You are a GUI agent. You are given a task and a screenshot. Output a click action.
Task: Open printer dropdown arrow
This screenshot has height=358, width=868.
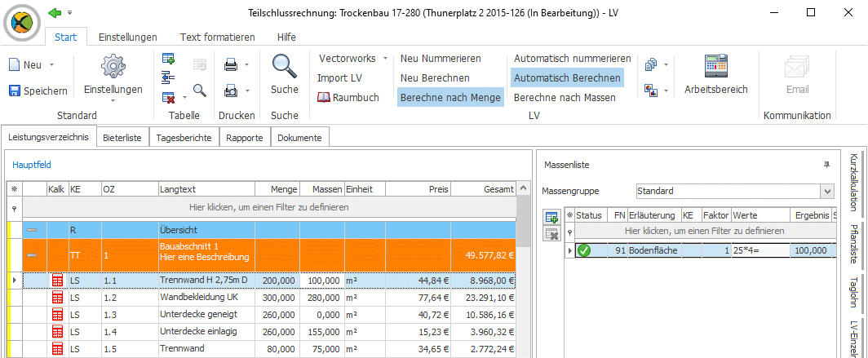point(246,64)
